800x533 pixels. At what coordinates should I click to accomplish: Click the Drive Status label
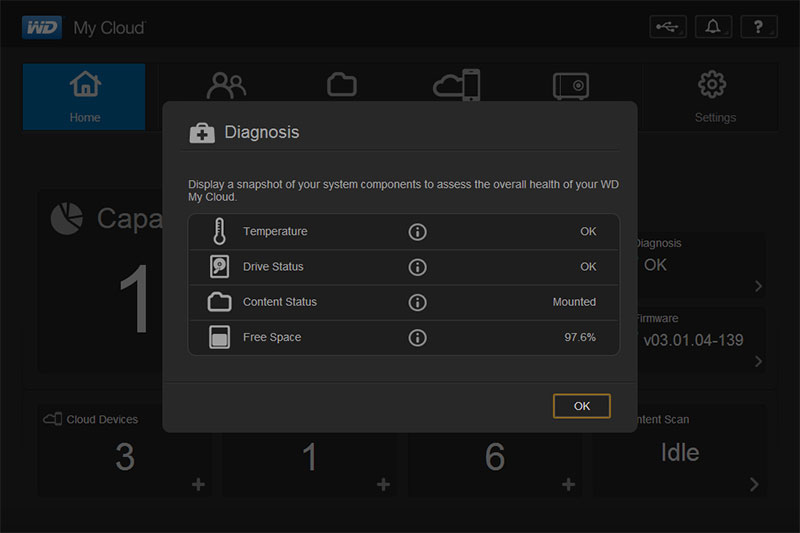coord(273,267)
